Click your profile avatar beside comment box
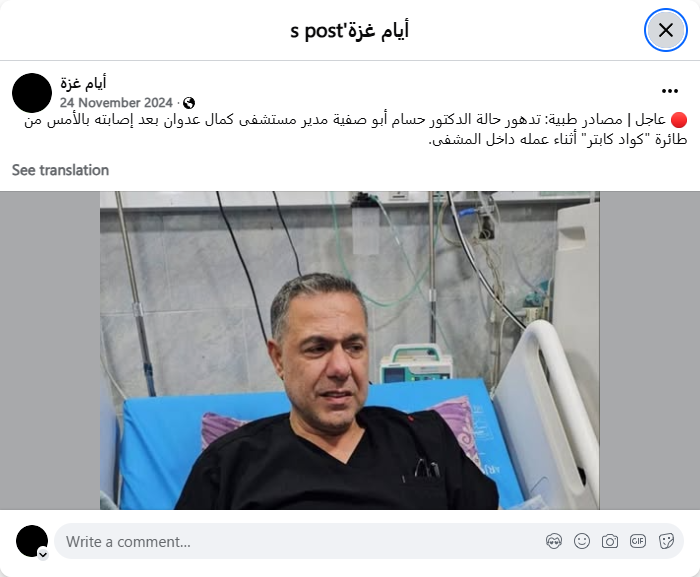 pyautogui.click(x=32, y=541)
